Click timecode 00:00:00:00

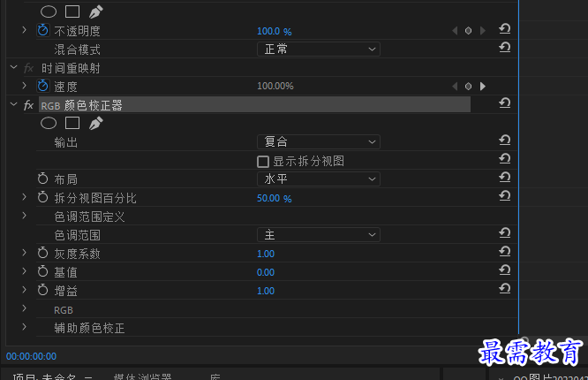coord(31,356)
